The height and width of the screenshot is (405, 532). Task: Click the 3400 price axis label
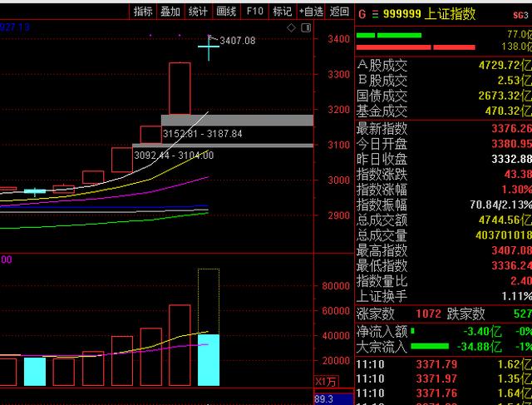click(x=338, y=39)
